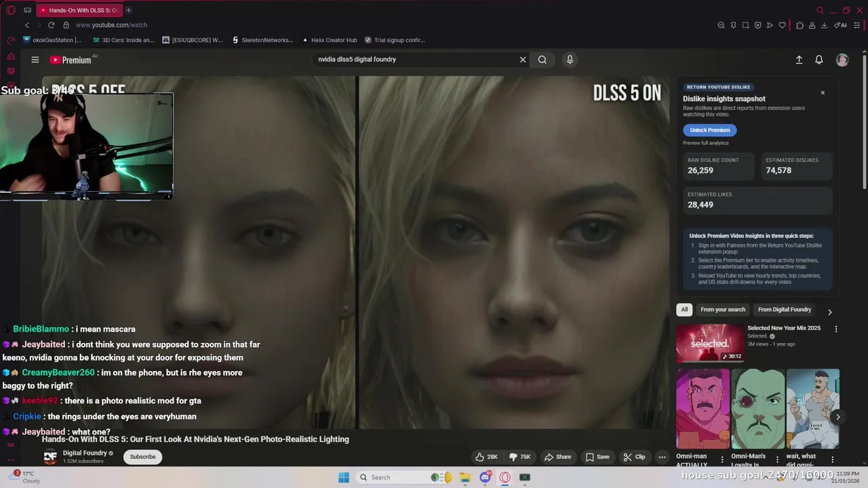Go to YouTube Premium home logo
The width and height of the screenshot is (868, 488).
tap(71, 60)
